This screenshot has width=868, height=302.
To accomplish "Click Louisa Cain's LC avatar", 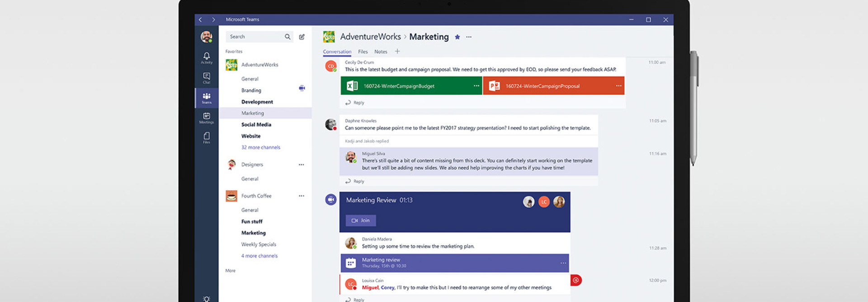I will (351, 284).
